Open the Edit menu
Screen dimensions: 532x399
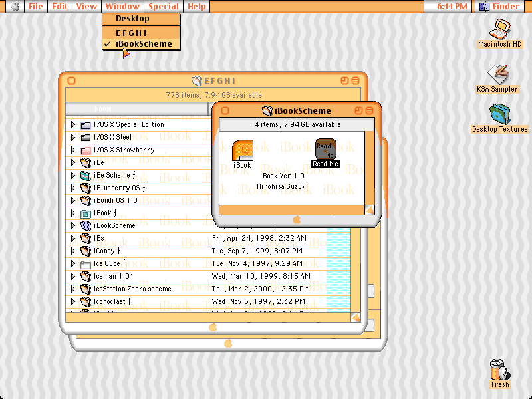tap(60, 7)
